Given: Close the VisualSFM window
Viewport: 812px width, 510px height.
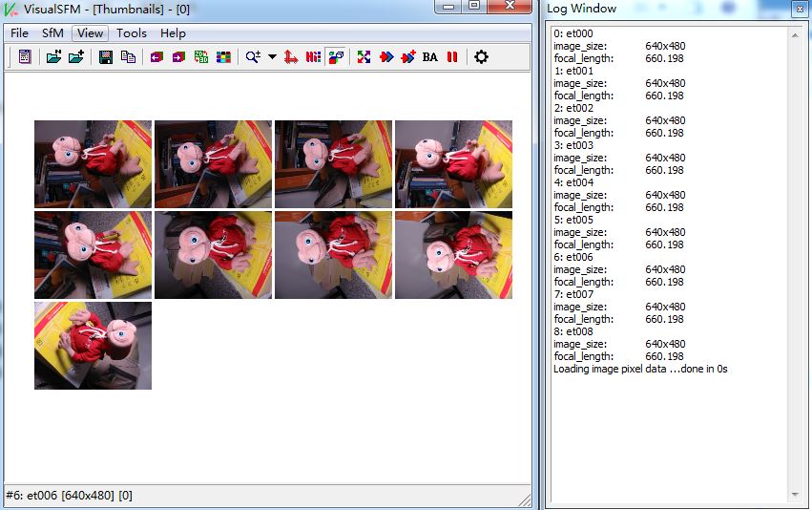Looking at the screenshot, I should point(510,7).
